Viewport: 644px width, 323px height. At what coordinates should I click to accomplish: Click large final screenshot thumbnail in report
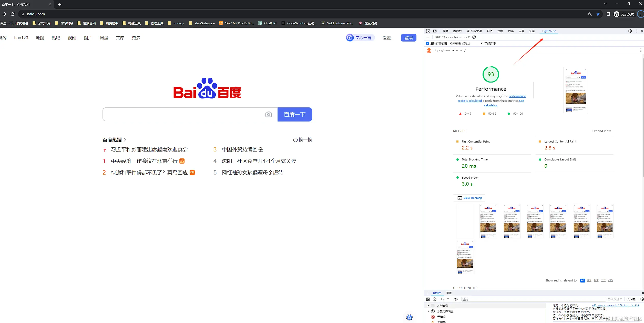[576, 90]
